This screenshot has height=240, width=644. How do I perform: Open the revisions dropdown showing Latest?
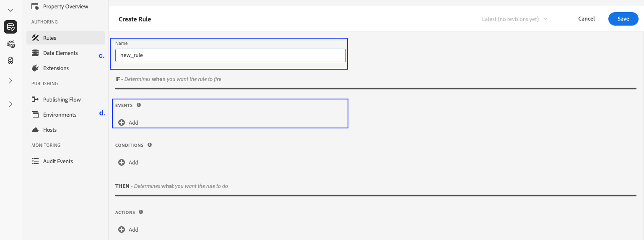(x=515, y=19)
